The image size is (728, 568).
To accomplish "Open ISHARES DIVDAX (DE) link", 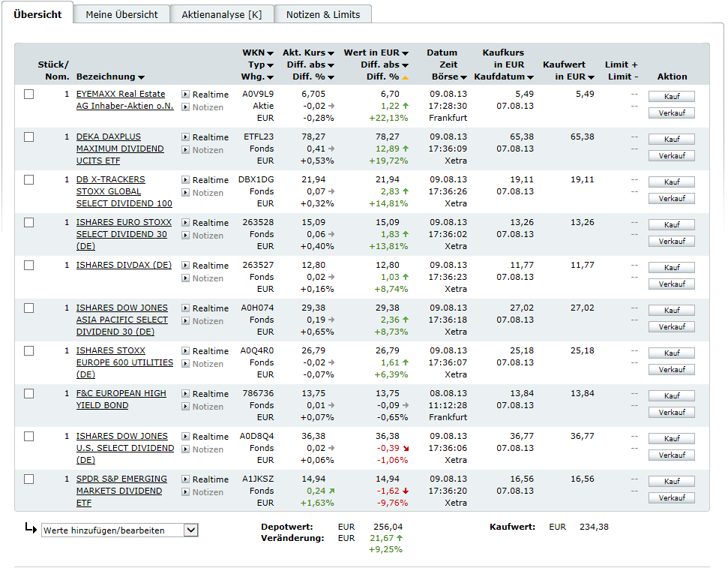I will pos(124,265).
